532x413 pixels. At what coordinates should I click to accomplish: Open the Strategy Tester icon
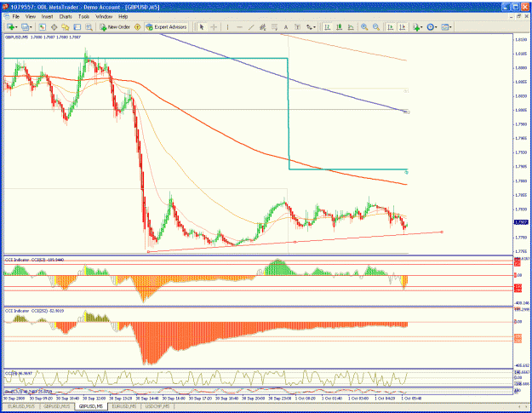89,27
